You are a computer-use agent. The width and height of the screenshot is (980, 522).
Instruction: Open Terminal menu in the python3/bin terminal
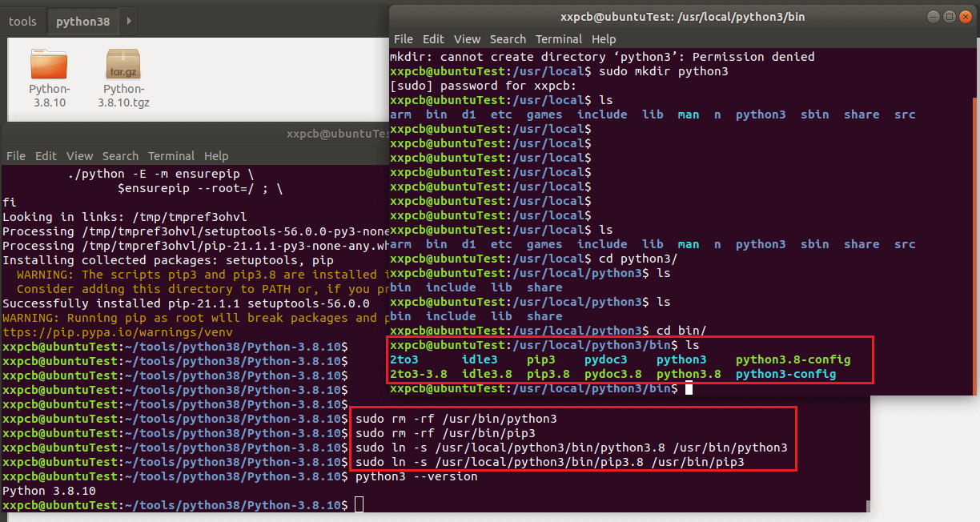[559, 39]
